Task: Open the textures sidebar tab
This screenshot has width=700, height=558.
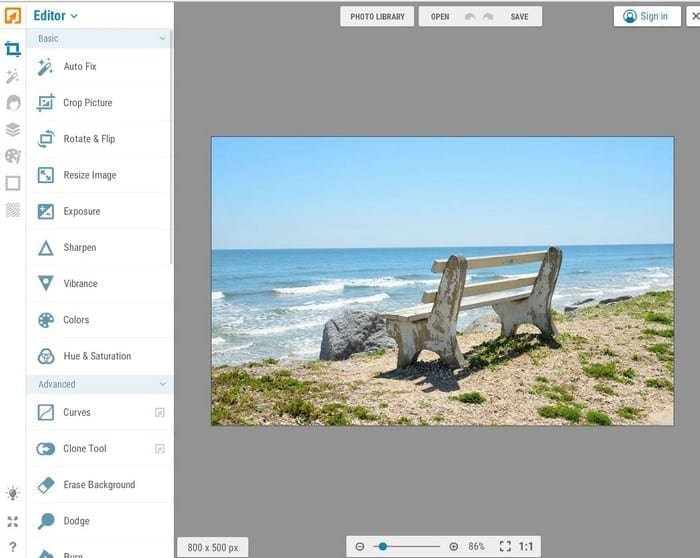Action: pos(13,210)
